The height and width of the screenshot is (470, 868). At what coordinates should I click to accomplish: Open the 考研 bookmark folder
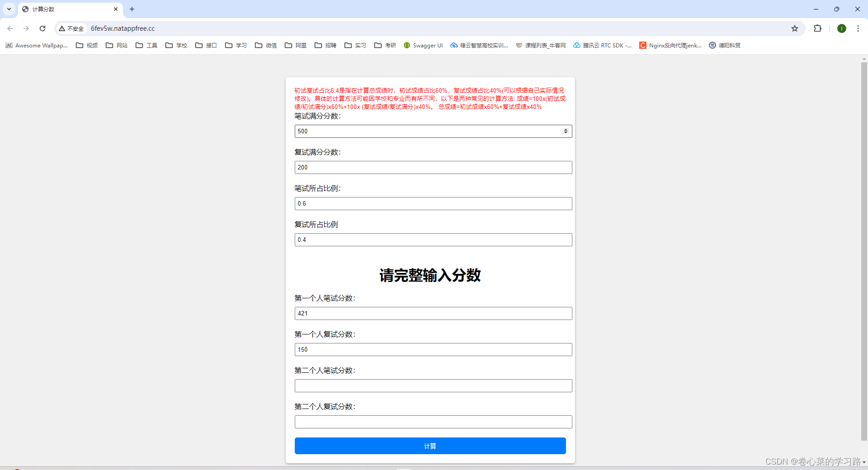click(x=385, y=45)
